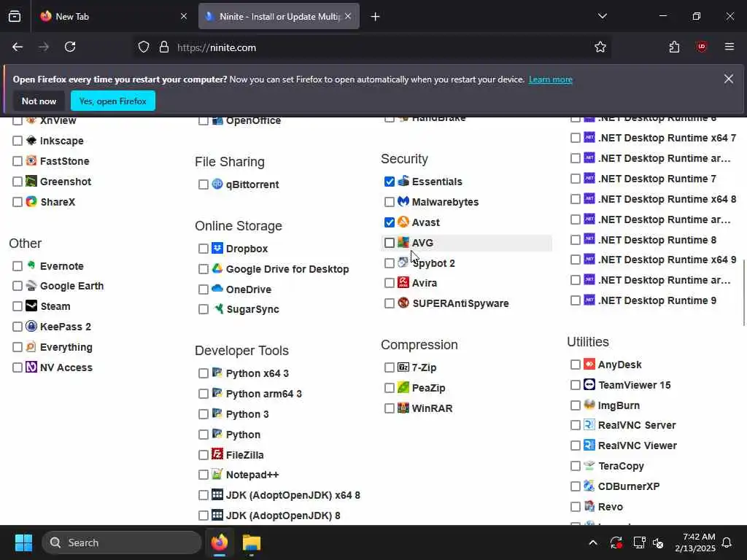The image size is (747, 560).
Task: Reload the page with the refresh icon
Action: click(x=70, y=47)
